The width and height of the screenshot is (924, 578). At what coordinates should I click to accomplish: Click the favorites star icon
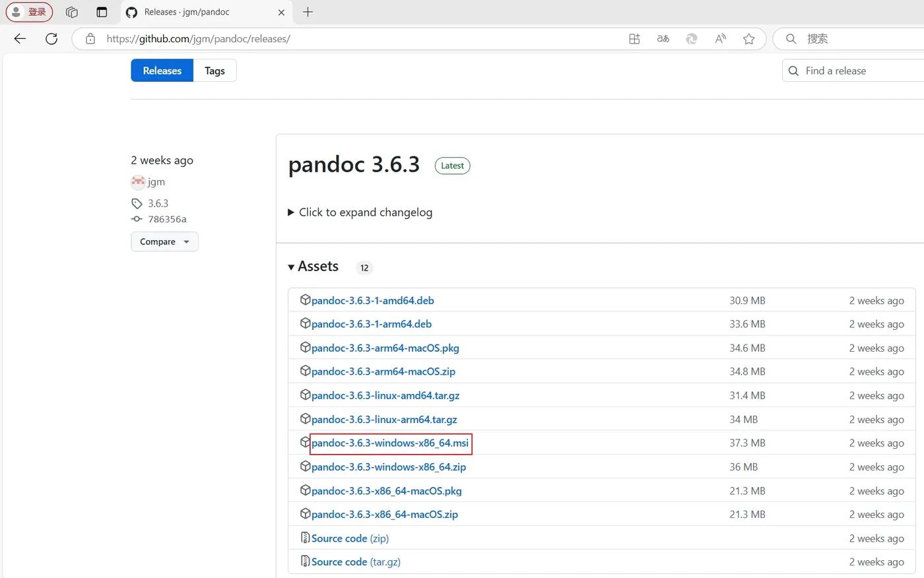(x=748, y=39)
